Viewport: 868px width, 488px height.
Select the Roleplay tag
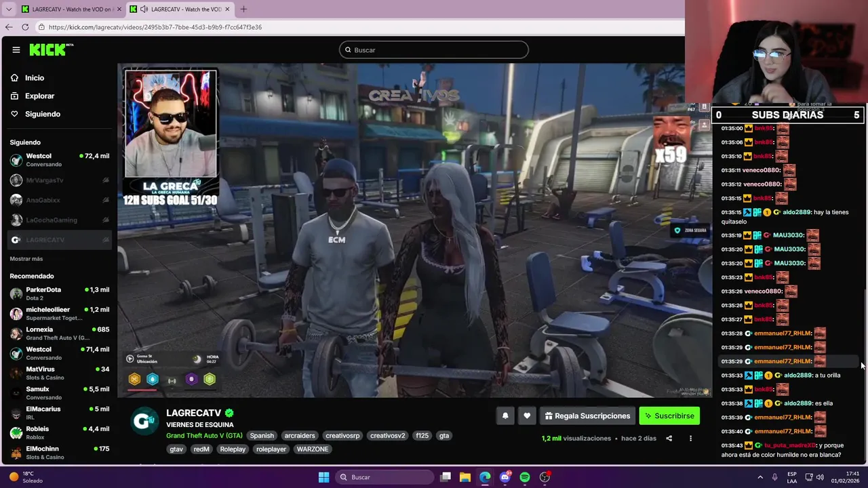tap(233, 449)
